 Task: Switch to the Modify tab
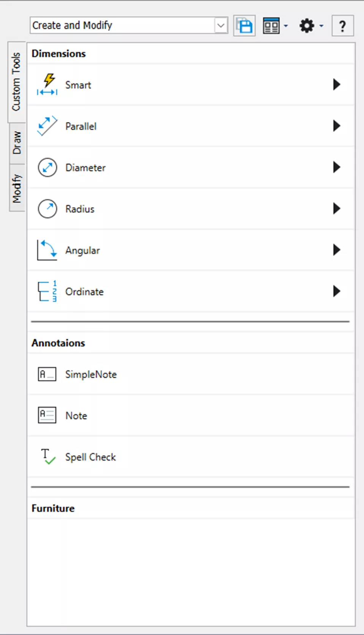click(17, 188)
